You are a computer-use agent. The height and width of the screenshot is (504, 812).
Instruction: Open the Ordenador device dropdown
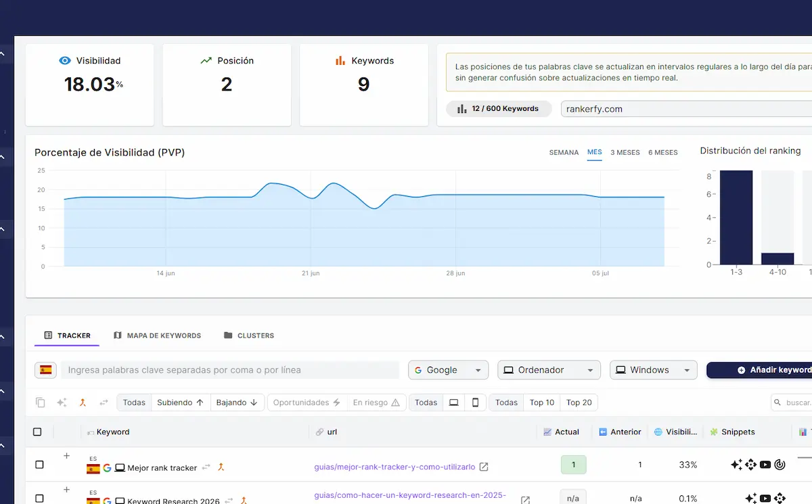pyautogui.click(x=549, y=370)
